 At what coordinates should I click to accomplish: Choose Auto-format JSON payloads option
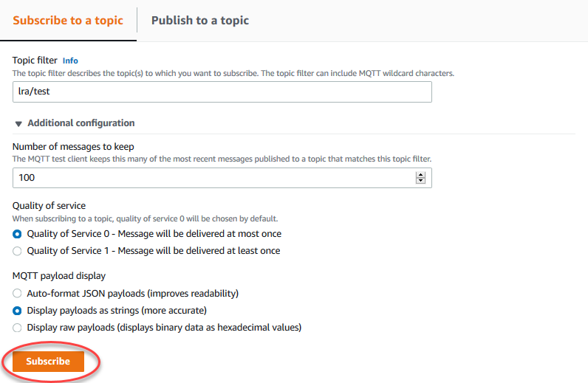[x=18, y=294]
